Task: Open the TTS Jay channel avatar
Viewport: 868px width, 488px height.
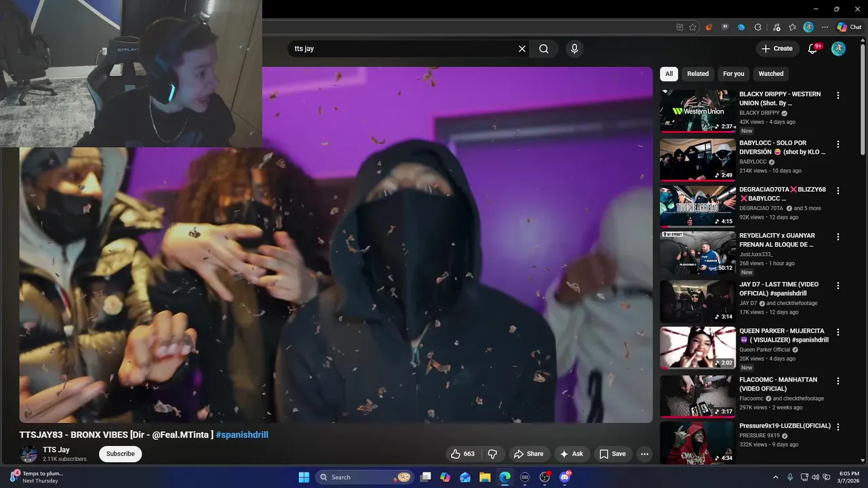Action: click(x=28, y=454)
